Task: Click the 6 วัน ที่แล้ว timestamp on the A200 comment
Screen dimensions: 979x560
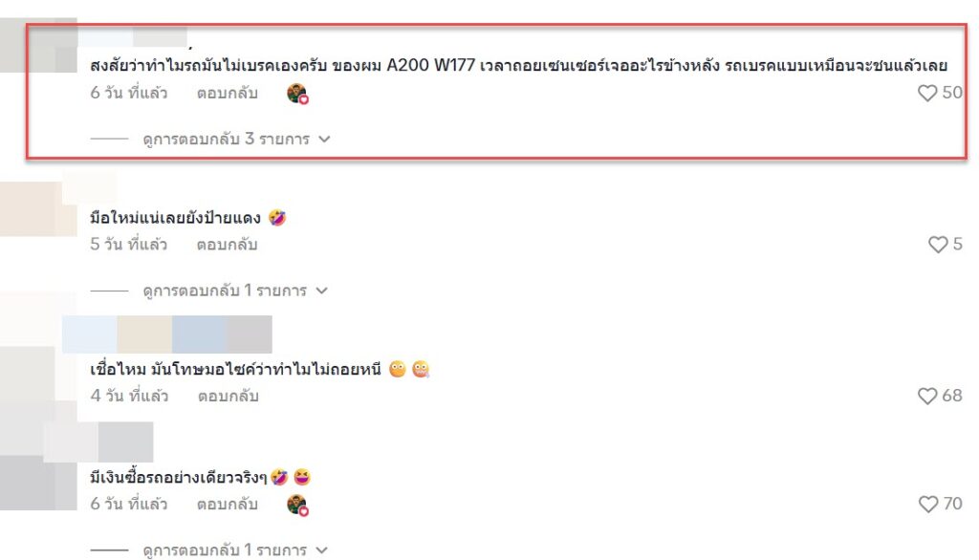Action: coord(129,93)
